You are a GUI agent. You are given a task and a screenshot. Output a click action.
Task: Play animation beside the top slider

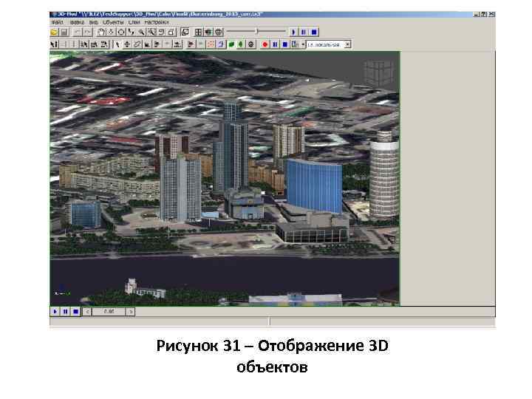293,33
